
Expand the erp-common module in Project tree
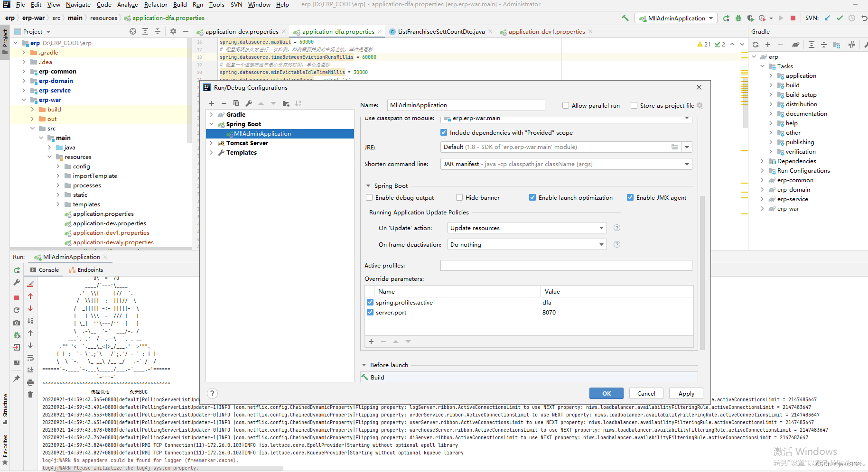(x=24, y=71)
